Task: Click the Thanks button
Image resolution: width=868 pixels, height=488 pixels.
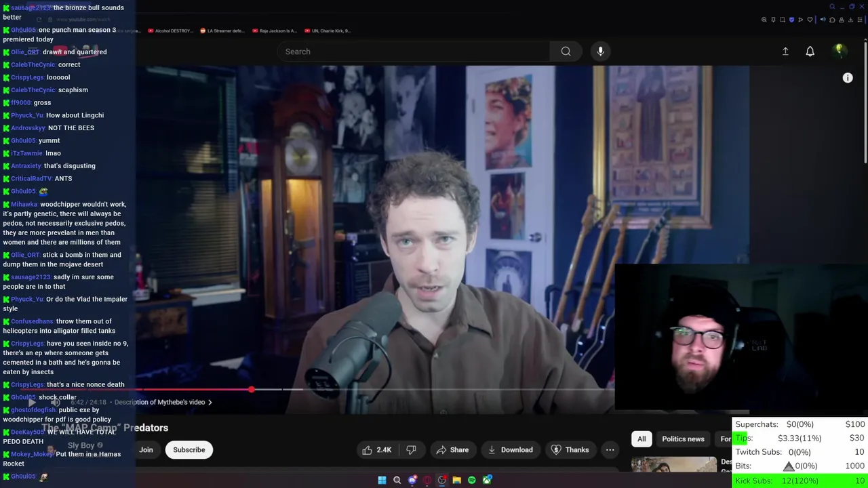Action: [x=570, y=450]
